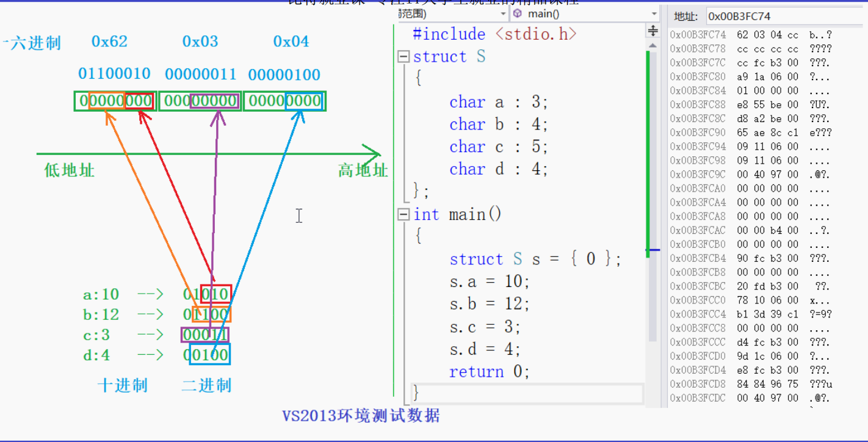This screenshot has width=868, height=442.
Task: Click the "char c : 5;" member declaration
Action: pyautogui.click(x=496, y=147)
